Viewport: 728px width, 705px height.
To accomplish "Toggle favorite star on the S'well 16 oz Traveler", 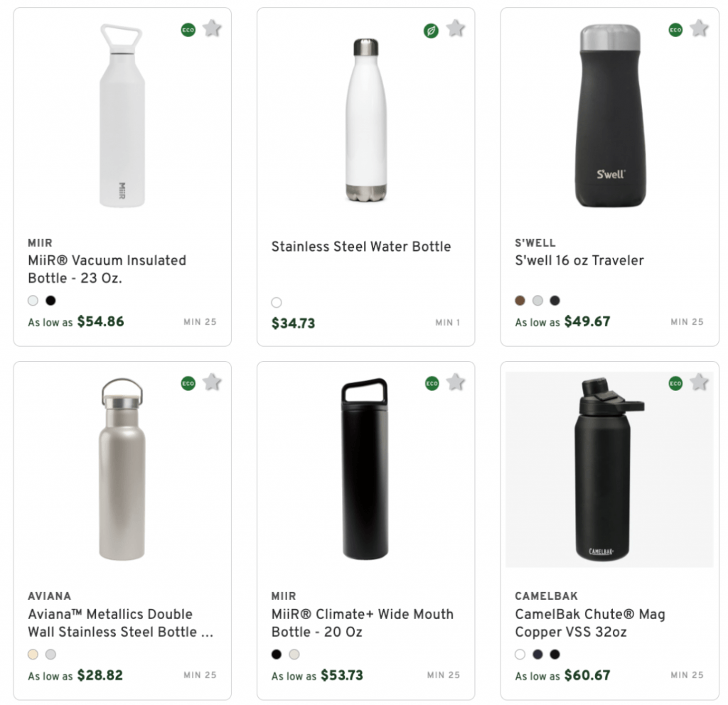I will [x=699, y=30].
